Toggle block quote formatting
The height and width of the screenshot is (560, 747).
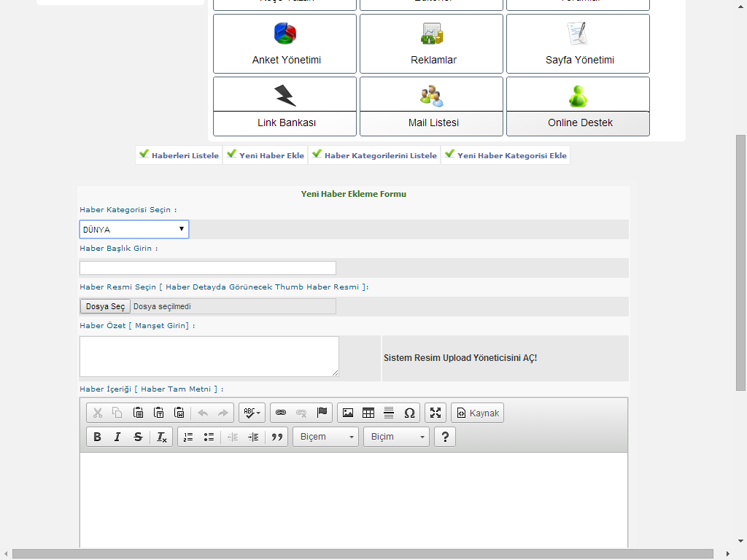tap(276, 437)
